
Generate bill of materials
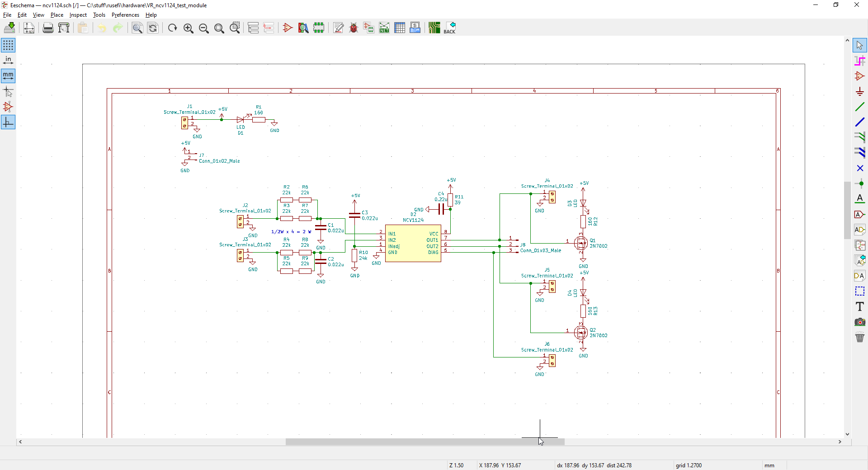(x=415, y=28)
